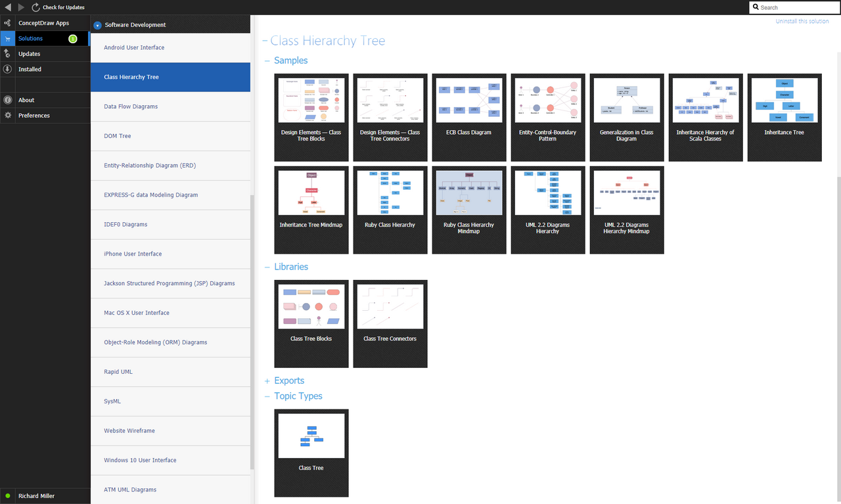Click the search magnifier icon
Screen dimensions: 841x504
(756, 7)
